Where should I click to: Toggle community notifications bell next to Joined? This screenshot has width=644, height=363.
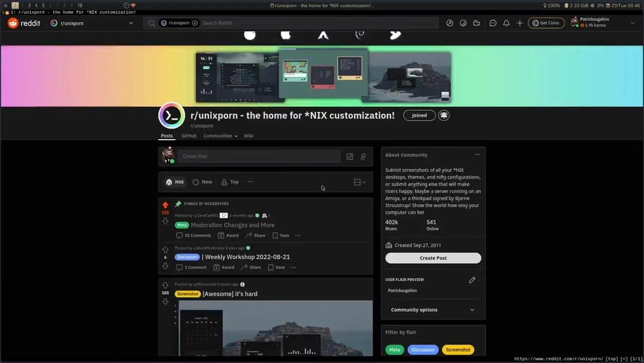point(444,115)
